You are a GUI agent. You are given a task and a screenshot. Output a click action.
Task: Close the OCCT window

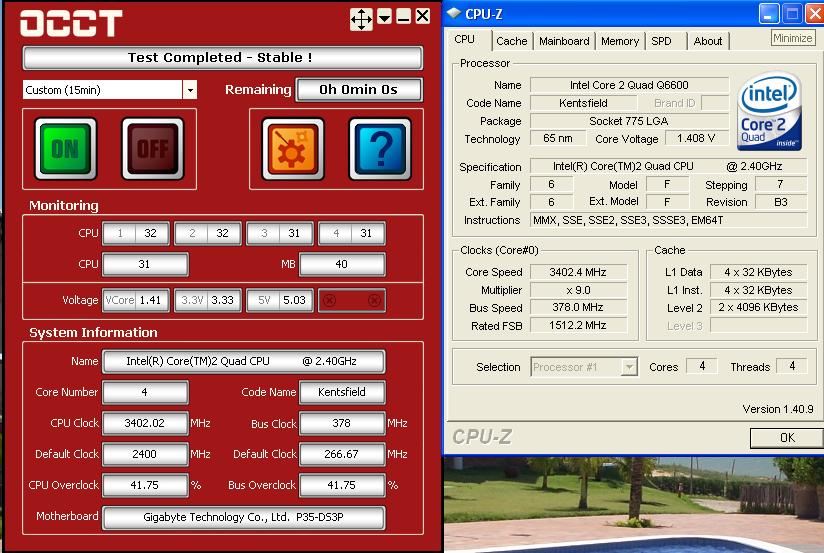[423, 17]
